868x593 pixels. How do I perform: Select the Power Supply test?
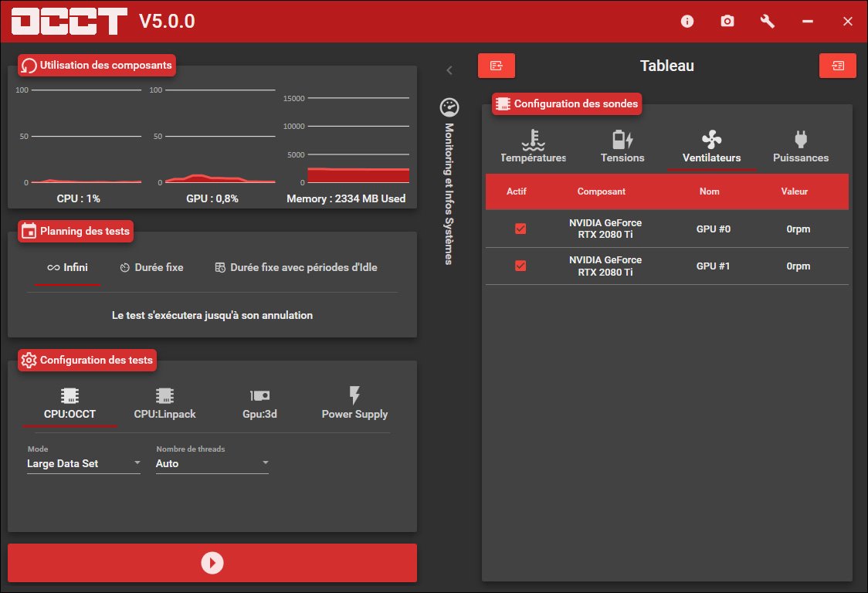click(x=354, y=403)
